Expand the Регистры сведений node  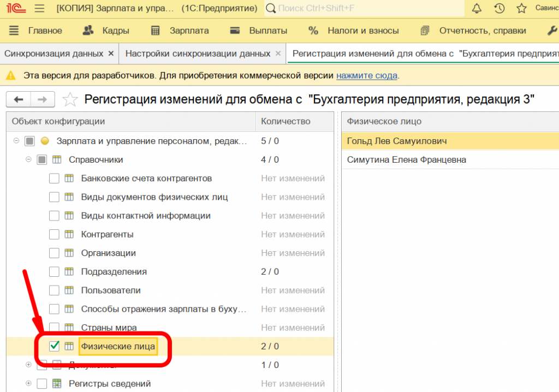tap(28, 383)
